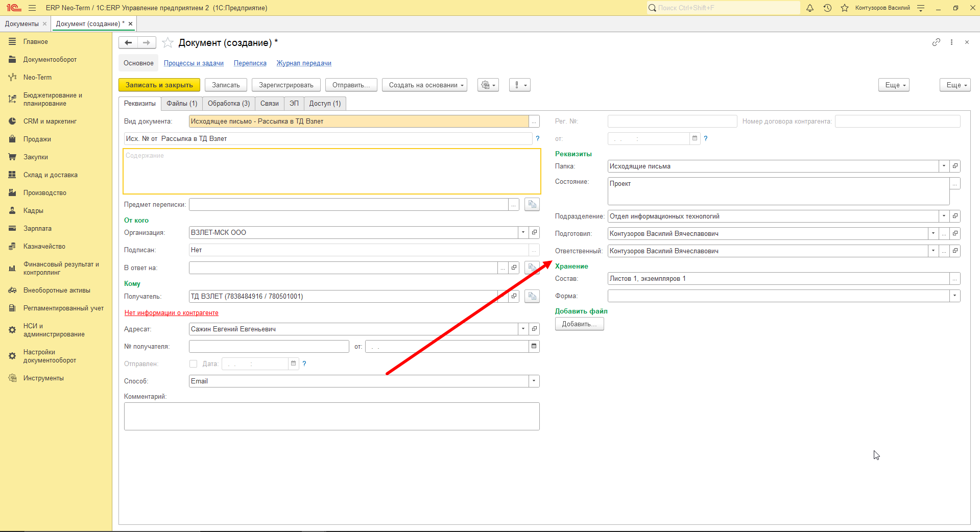The image size is (980, 532).
Task: Add document to favorites star
Action: click(x=168, y=43)
